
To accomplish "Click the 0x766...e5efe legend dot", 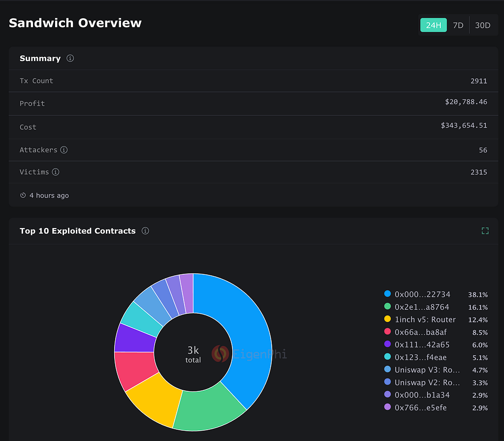I will (x=387, y=407).
